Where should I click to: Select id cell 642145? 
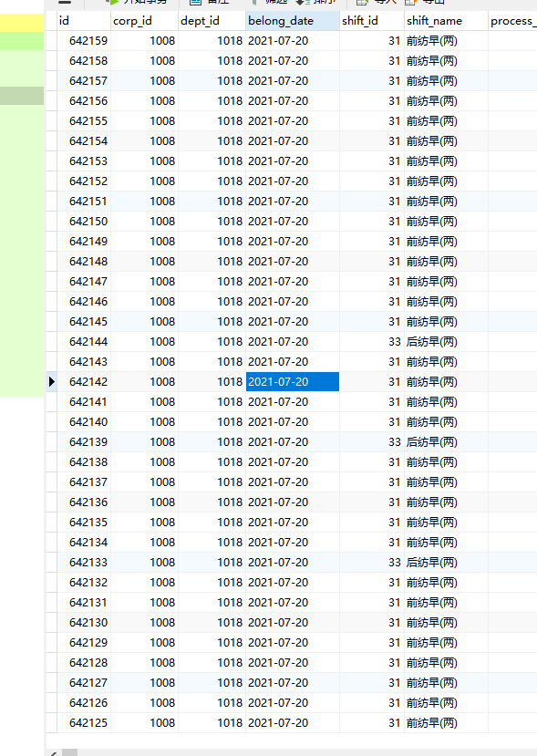coord(84,322)
